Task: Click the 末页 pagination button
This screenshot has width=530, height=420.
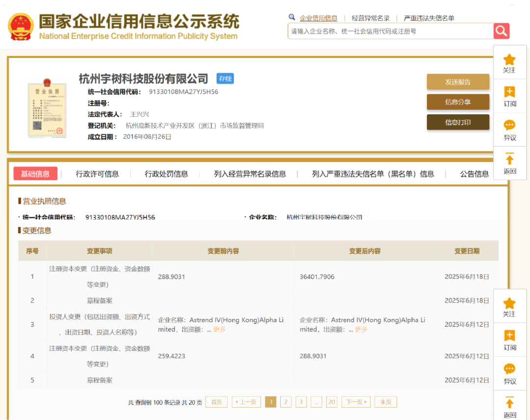Action: [x=386, y=402]
